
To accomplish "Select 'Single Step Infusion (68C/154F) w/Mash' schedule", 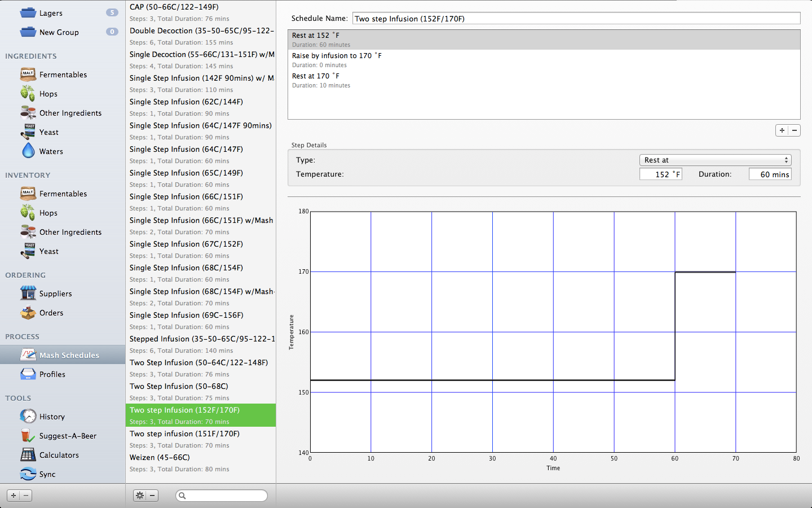I will point(201,297).
